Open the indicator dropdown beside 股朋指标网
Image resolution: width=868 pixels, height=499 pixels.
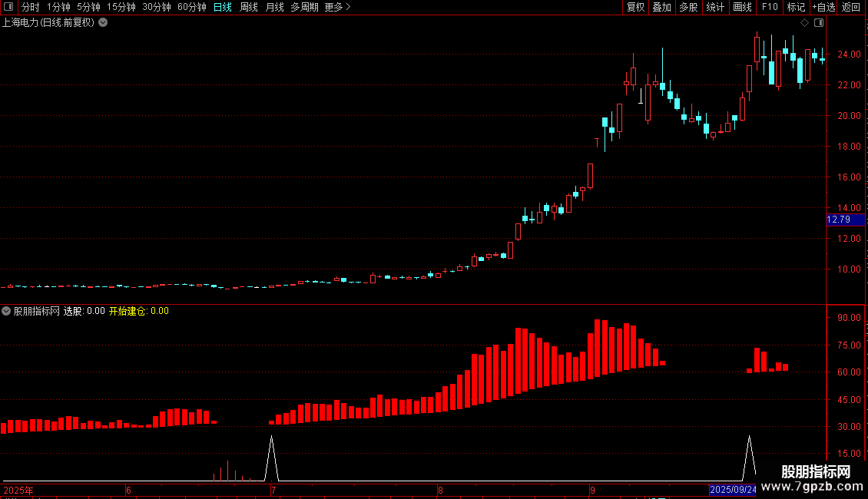(x=6, y=311)
